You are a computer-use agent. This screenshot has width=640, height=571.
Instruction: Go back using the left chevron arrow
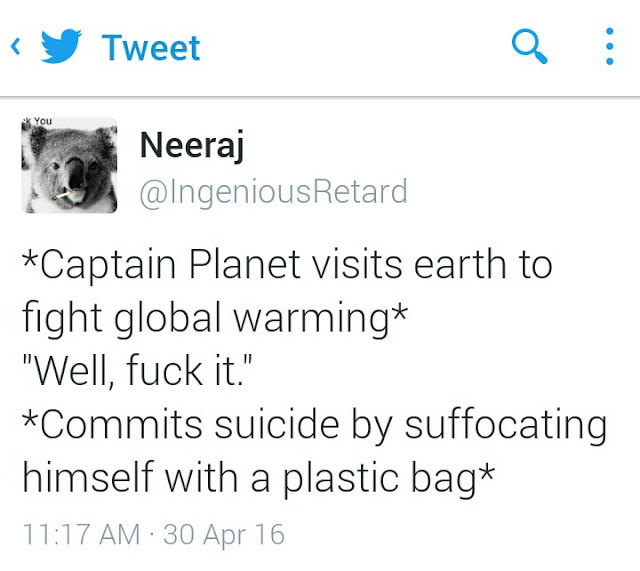(15, 46)
